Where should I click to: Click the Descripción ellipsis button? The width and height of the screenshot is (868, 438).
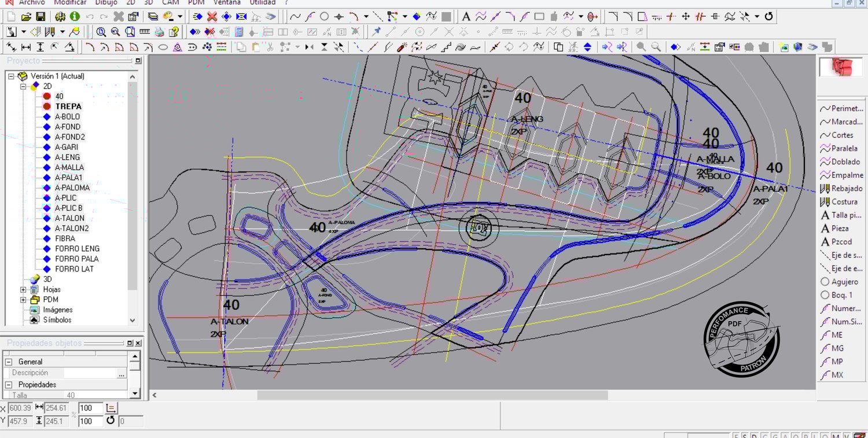122,374
